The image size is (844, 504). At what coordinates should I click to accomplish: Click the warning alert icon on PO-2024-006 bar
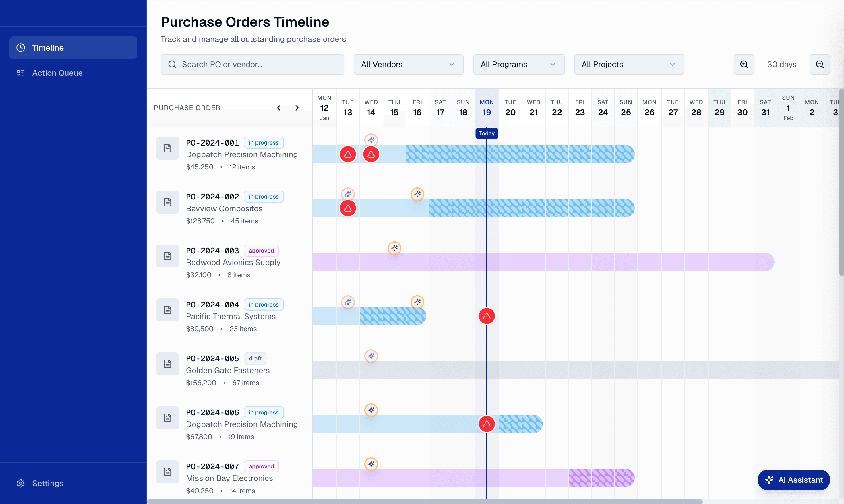487,424
